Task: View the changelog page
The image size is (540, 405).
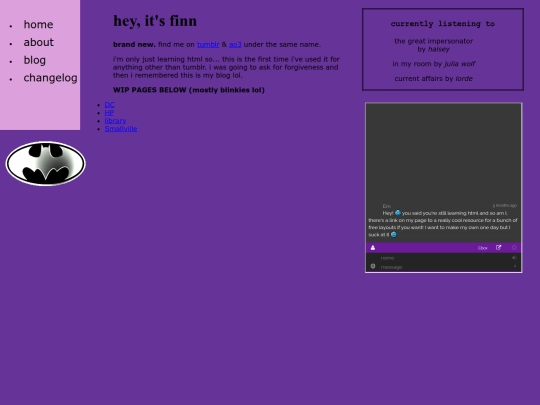Action: 50,78
